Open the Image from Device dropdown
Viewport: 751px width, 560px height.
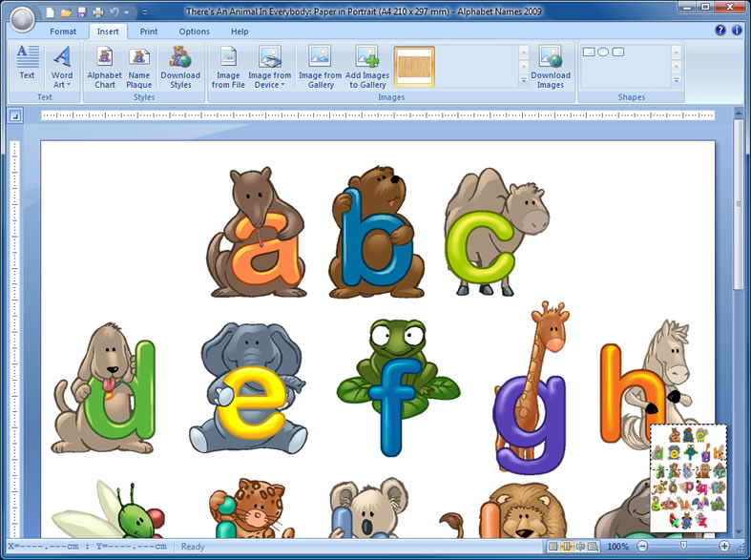[270, 67]
